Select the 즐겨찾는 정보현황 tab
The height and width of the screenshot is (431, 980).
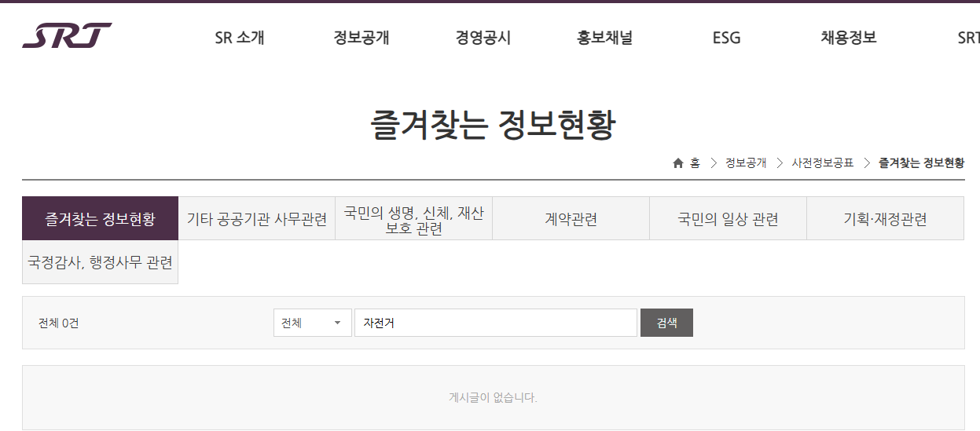click(101, 218)
